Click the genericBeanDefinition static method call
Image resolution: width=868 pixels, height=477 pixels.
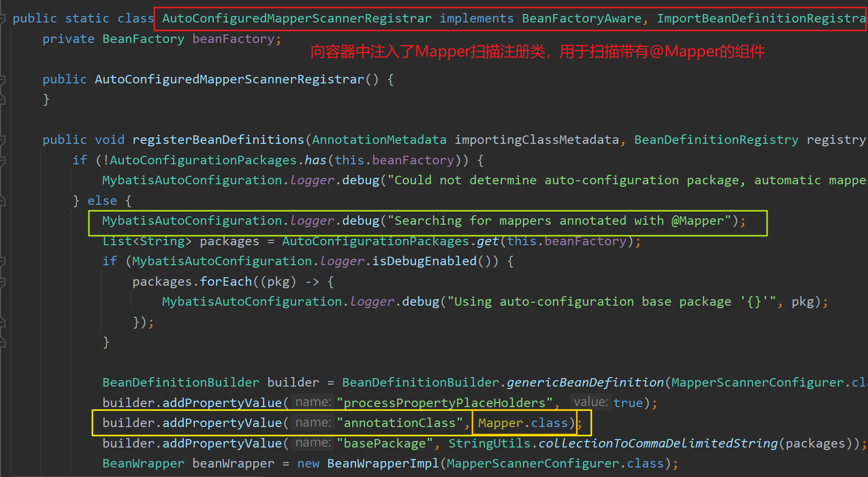585,383
